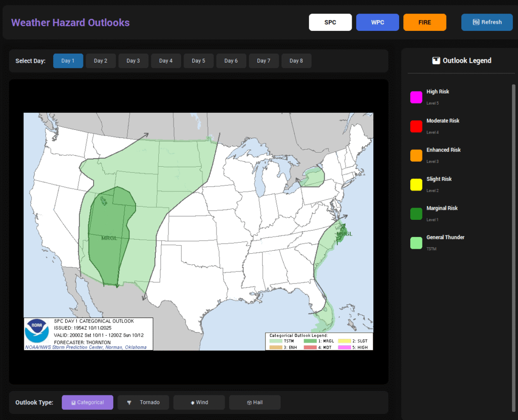
Task: Click the SPC source button
Action: pyautogui.click(x=330, y=22)
